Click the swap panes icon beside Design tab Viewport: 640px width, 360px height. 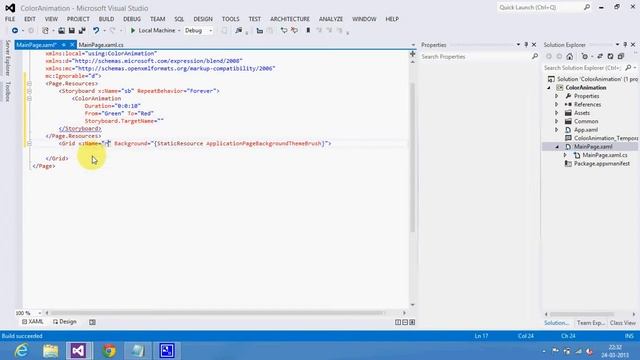click(x=93, y=322)
